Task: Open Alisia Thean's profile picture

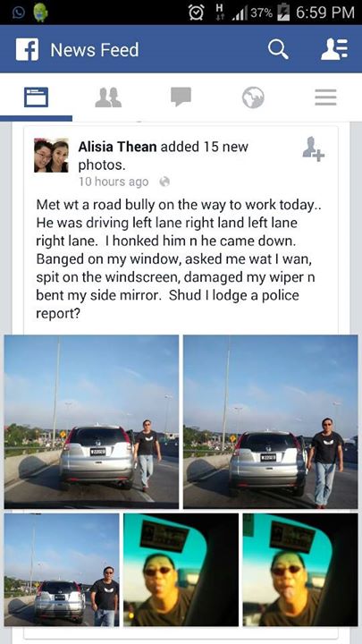Action: (51, 156)
